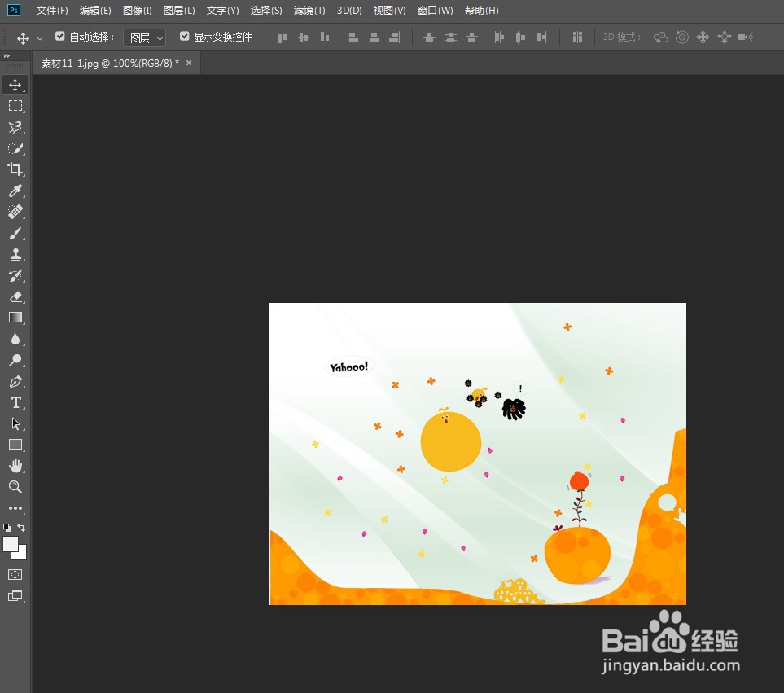Open the 文字(Y) menu
Screen dimensions: 784x693
[222, 11]
